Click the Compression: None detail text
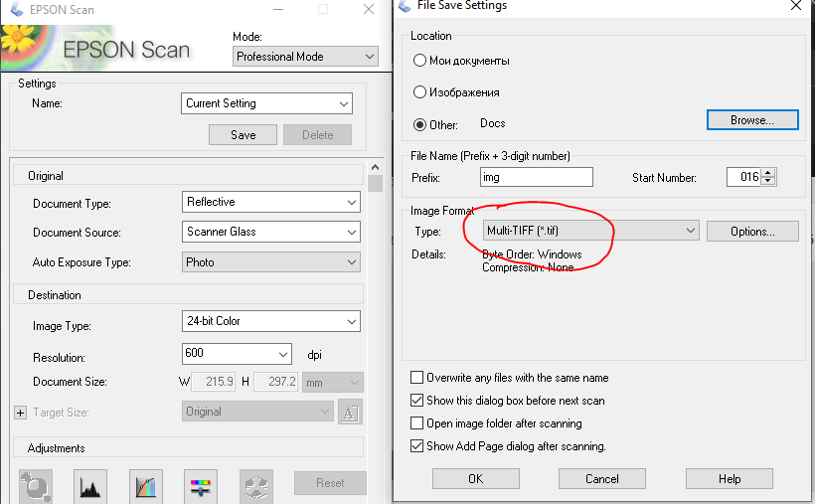Screen dimensions: 815x504 click(528, 267)
